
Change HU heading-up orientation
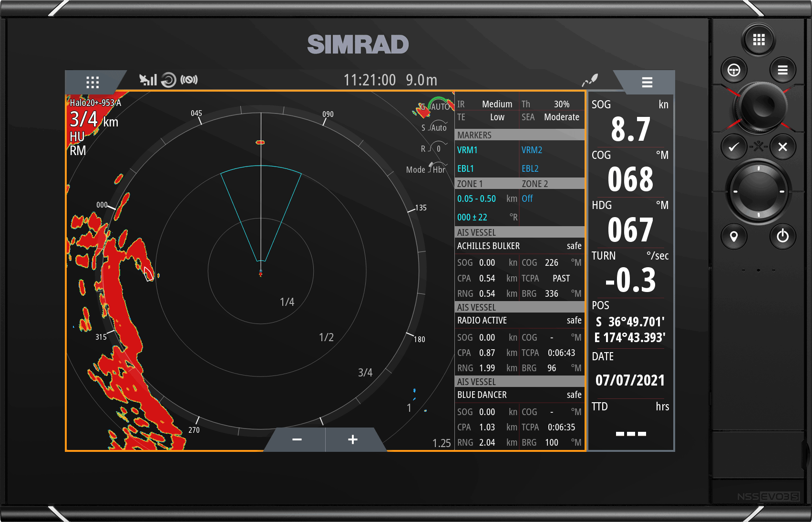(x=77, y=137)
